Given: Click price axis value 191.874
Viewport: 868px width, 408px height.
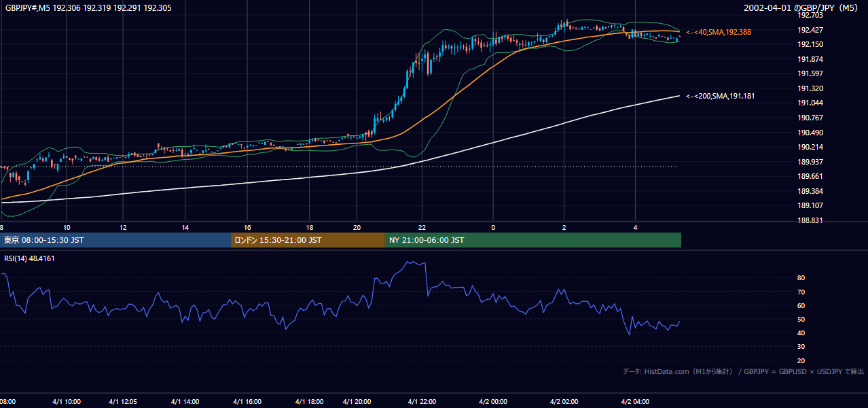Looking at the screenshot, I should 810,59.
